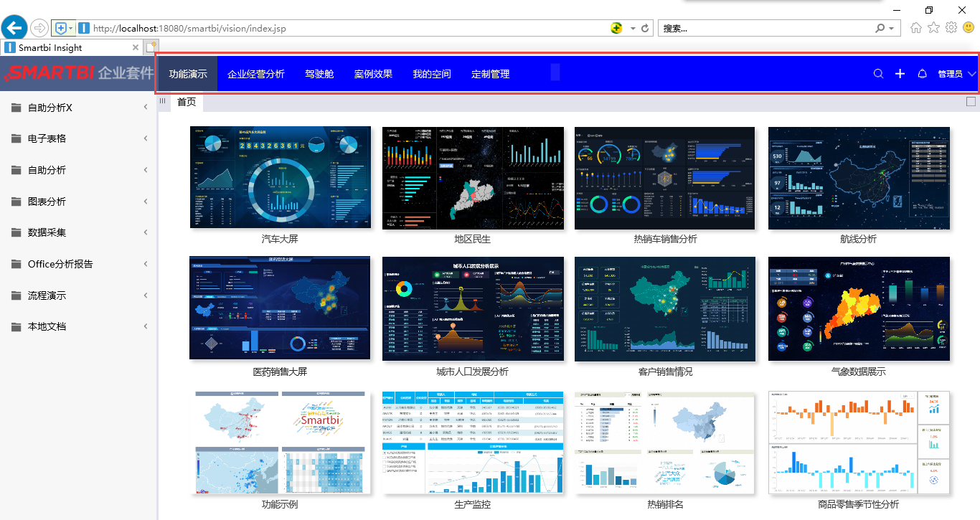Refresh the page with reload icon
This screenshot has height=520, width=980.
tap(645, 28)
